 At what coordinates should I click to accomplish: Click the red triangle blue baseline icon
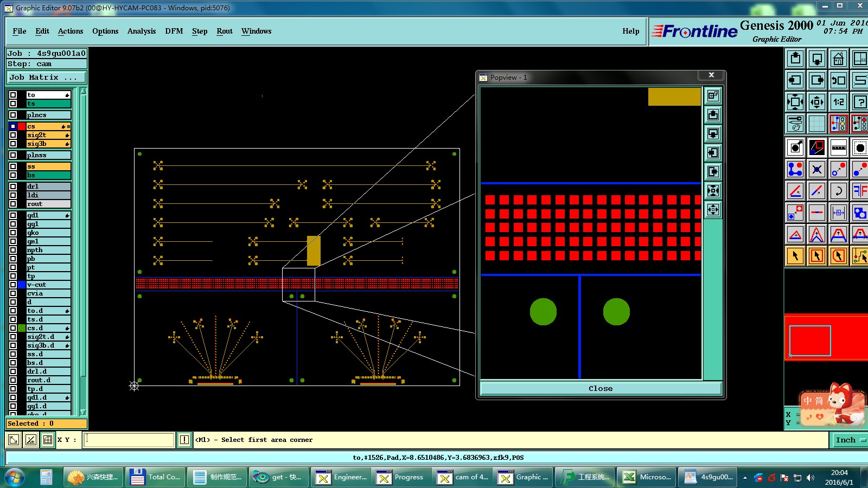(x=795, y=234)
